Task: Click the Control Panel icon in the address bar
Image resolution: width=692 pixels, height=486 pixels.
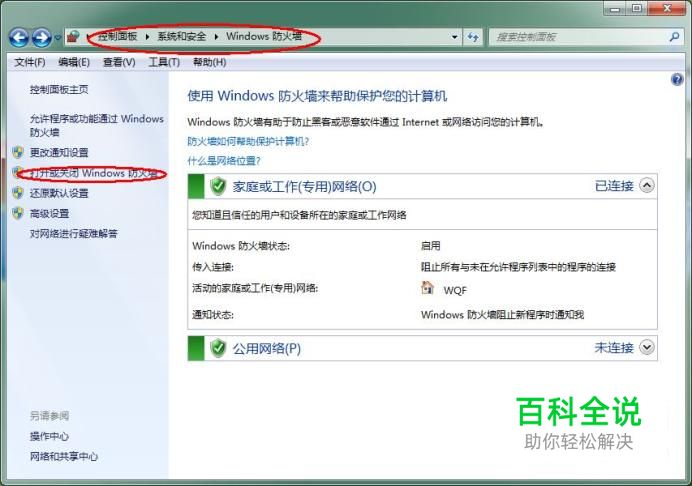Action: (x=73, y=37)
